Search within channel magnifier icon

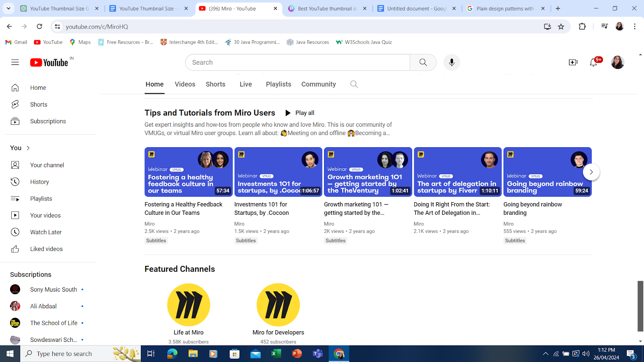(354, 84)
